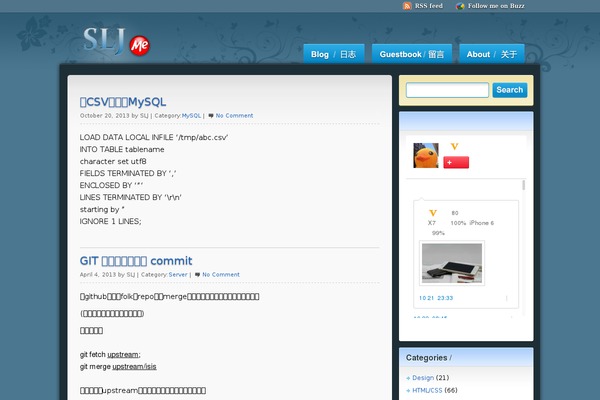Click 'character set utf8' line
Screen dimensions: 600x400
[113, 161]
